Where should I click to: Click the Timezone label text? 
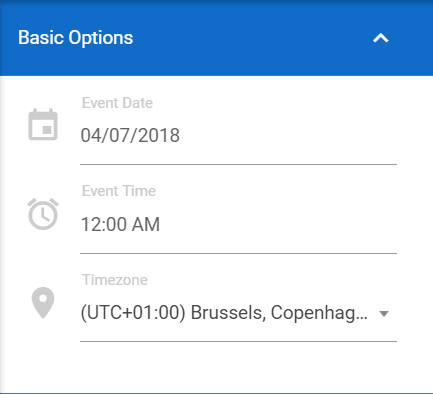point(115,280)
